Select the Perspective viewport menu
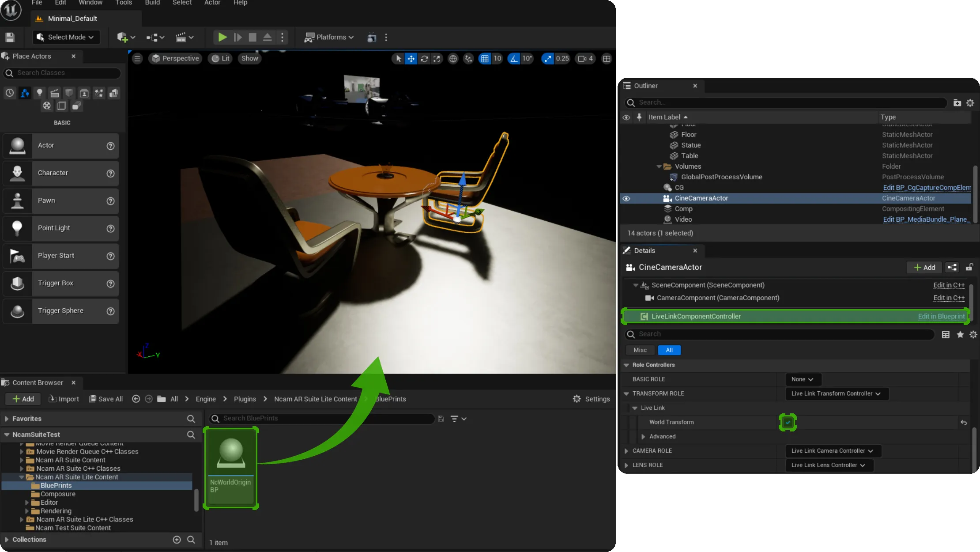 [x=175, y=59]
